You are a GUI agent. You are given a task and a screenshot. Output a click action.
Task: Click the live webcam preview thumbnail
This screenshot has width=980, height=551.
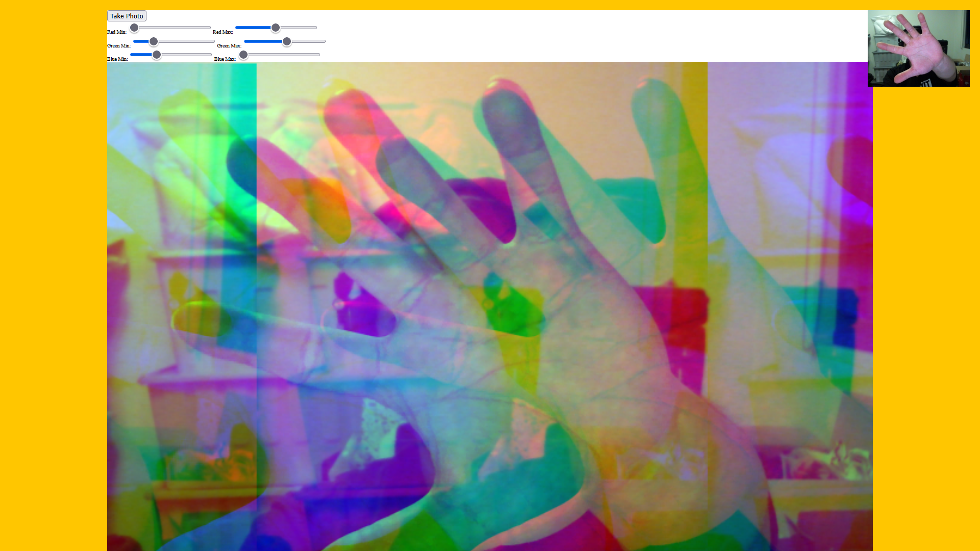(918, 48)
